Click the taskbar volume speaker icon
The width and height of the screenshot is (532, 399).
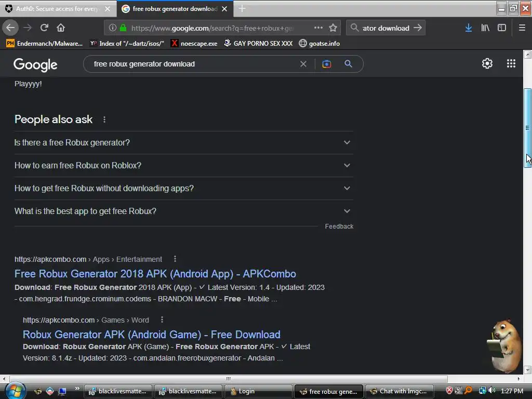click(x=491, y=391)
